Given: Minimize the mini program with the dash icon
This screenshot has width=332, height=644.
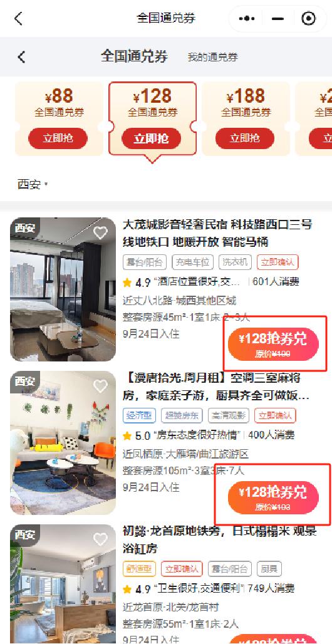Looking at the screenshot, I should click(x=278, y=19).
